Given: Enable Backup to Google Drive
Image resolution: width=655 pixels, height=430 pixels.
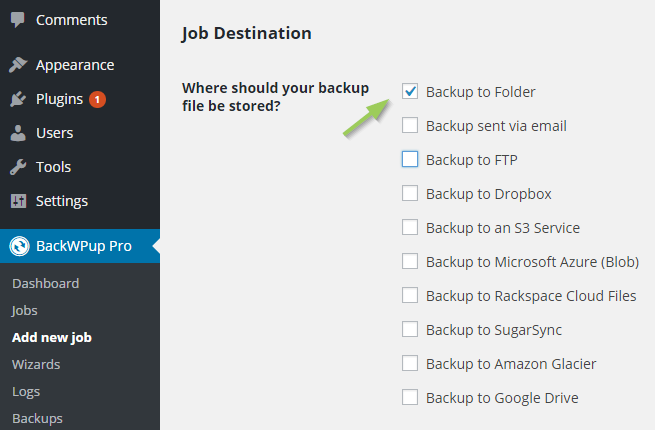Looking at the screenshot, I should point(410,397).
